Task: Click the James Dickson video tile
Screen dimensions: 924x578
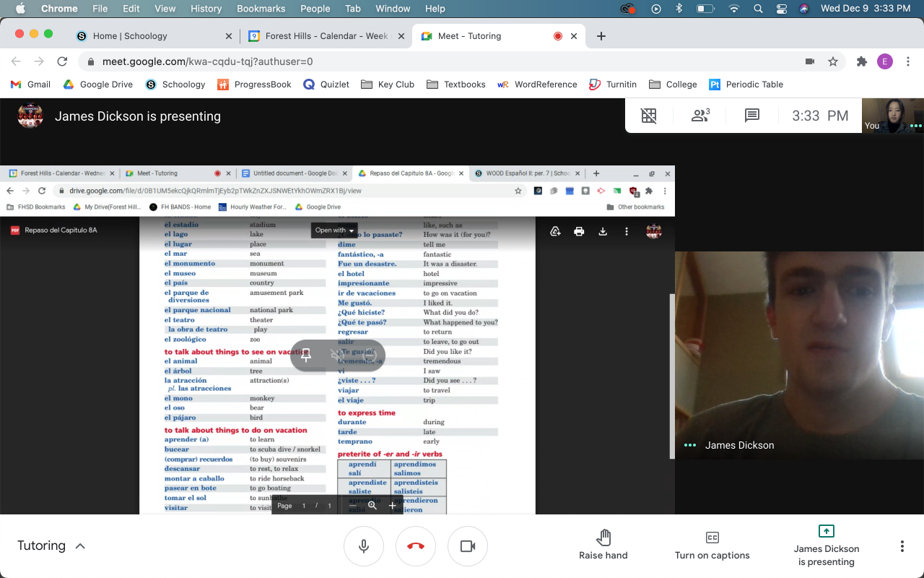Action: click(x=799, y=355)
